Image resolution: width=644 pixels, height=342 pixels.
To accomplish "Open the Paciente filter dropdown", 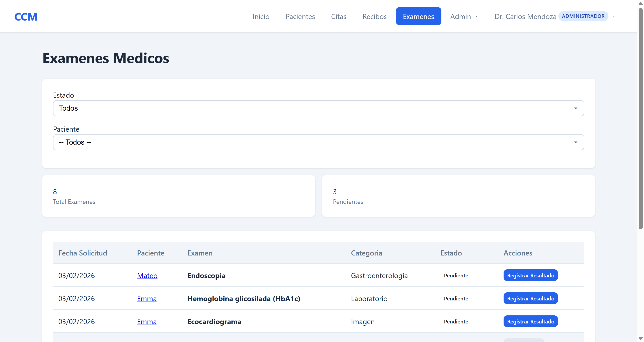I will coord(318,142).
